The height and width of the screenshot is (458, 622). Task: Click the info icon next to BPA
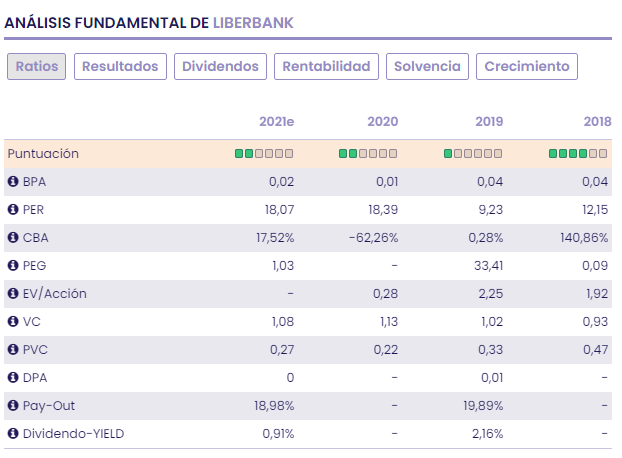pyautogui.click(x=13, y=182)
